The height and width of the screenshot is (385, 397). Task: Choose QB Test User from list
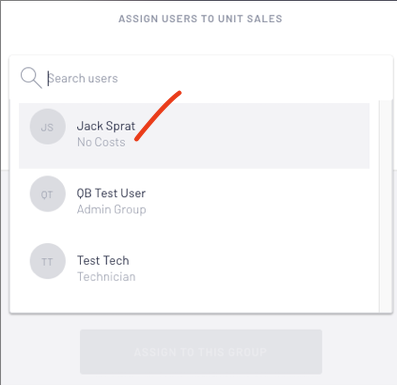click(111, 193)
